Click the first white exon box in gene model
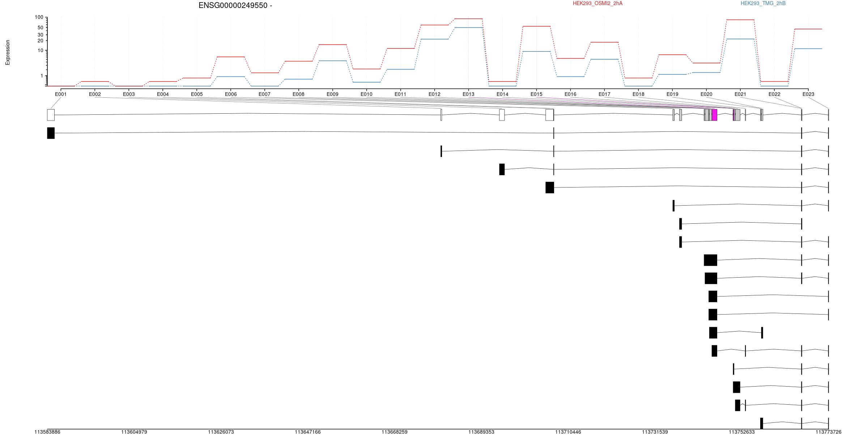 [51, 115]
